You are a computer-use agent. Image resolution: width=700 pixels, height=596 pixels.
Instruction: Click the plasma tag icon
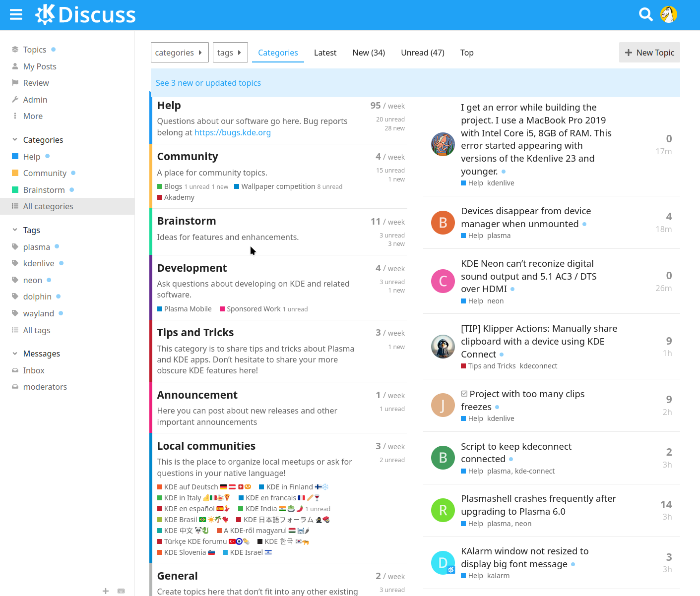[15, 247]
